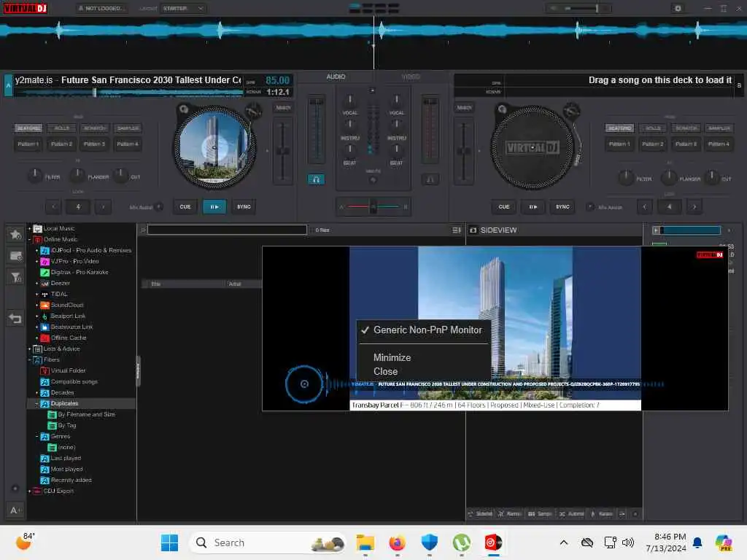Image resolution: width=747 pixels, height=560 pixels.
Task: Toggle Mix Assist on deck B
Action: [589, 206]
